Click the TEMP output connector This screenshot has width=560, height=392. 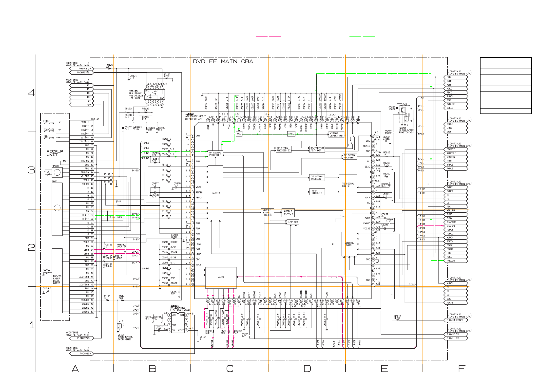(x=456, y=81)
